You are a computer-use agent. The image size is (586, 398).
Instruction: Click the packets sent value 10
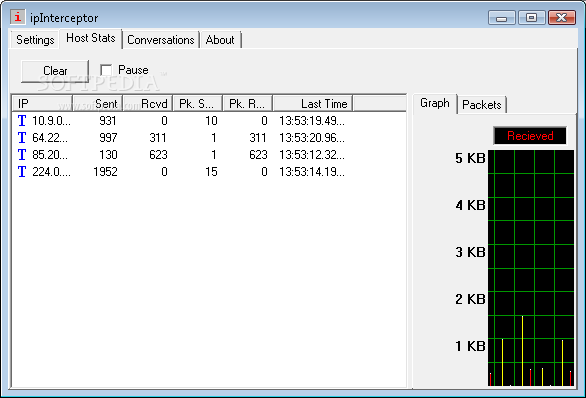(211, 121)
